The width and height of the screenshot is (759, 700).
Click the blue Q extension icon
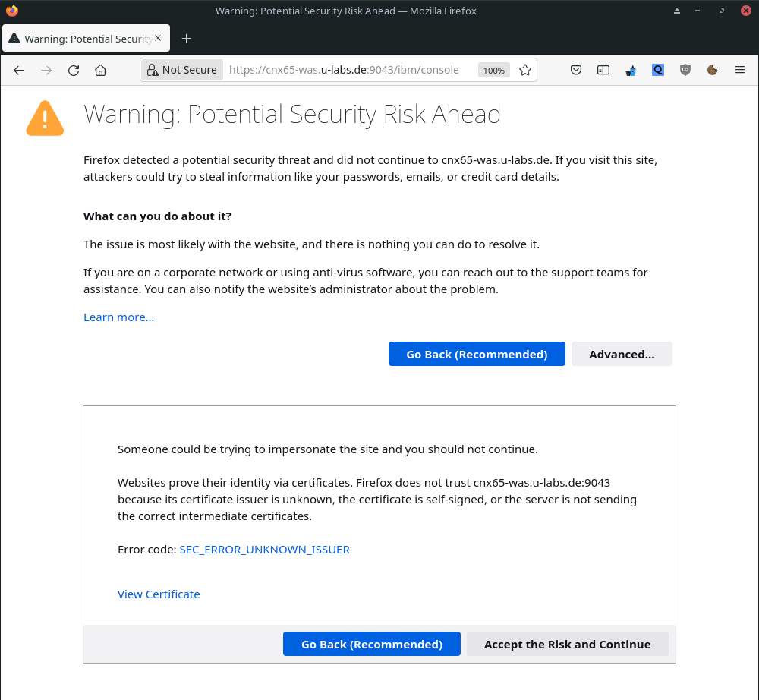658,70
